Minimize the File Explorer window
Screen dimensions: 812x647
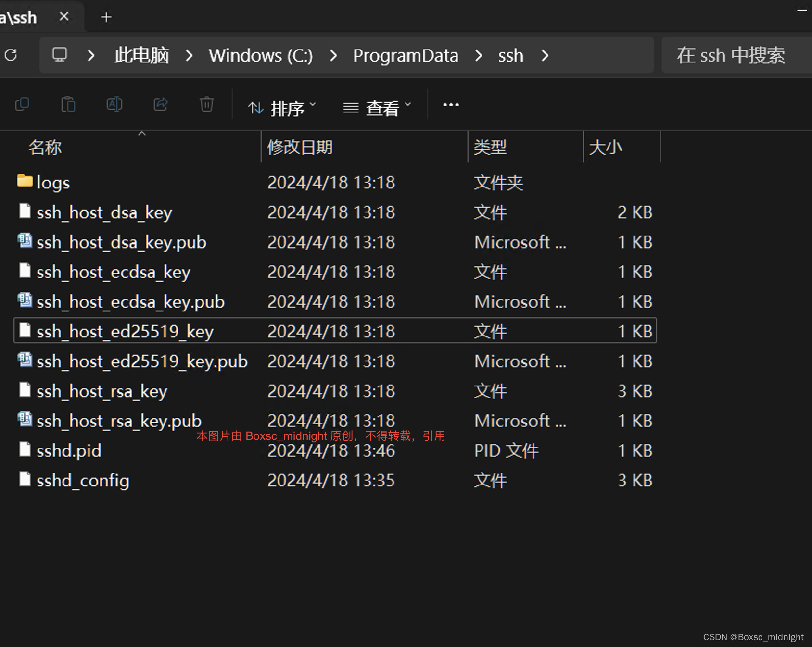[x=801, y=10]
